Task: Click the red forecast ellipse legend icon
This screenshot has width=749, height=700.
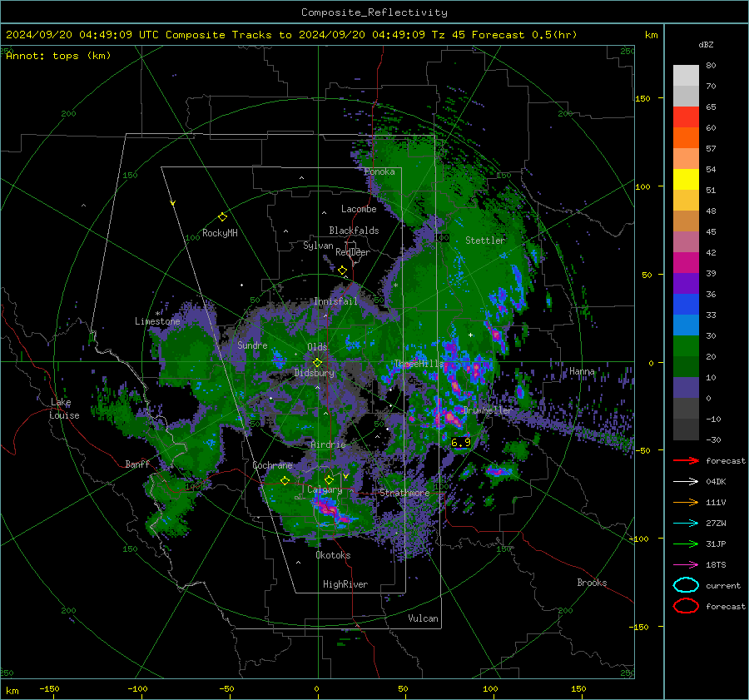Action: tap(686, 606)
